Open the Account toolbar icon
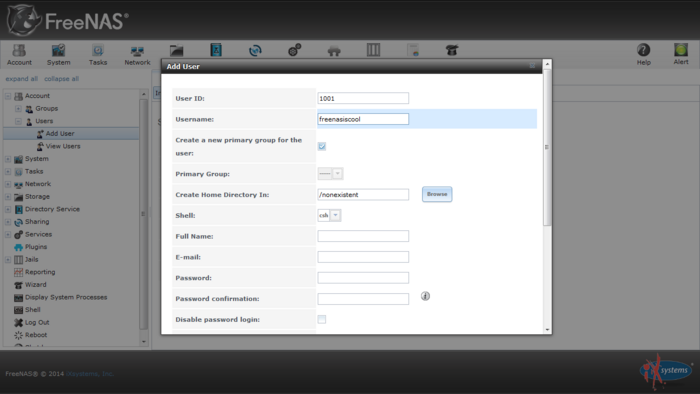 coord(19,54)
